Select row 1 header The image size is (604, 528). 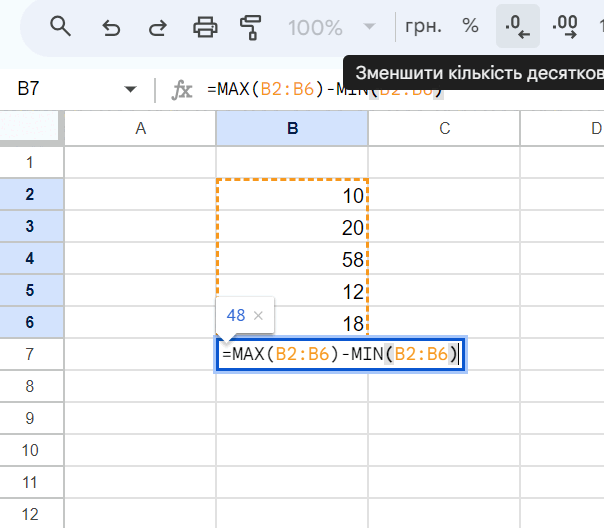(x=32, y=162)
